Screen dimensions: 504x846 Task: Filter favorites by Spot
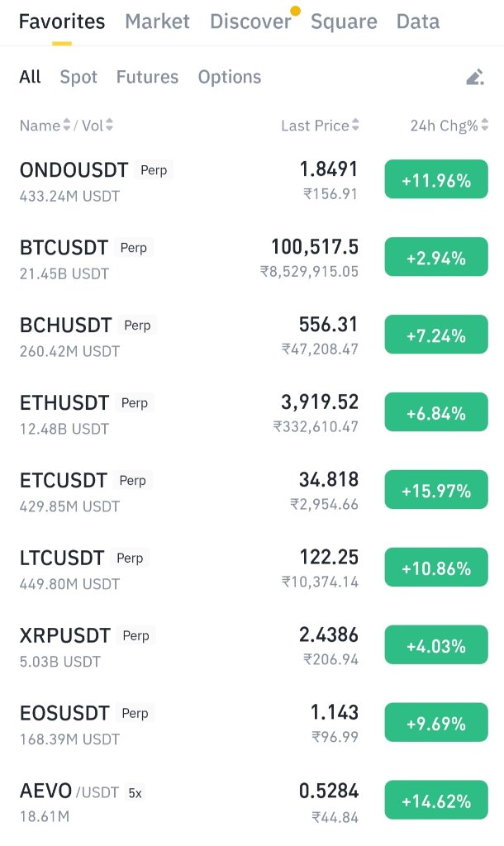click(x=78, y=77)
